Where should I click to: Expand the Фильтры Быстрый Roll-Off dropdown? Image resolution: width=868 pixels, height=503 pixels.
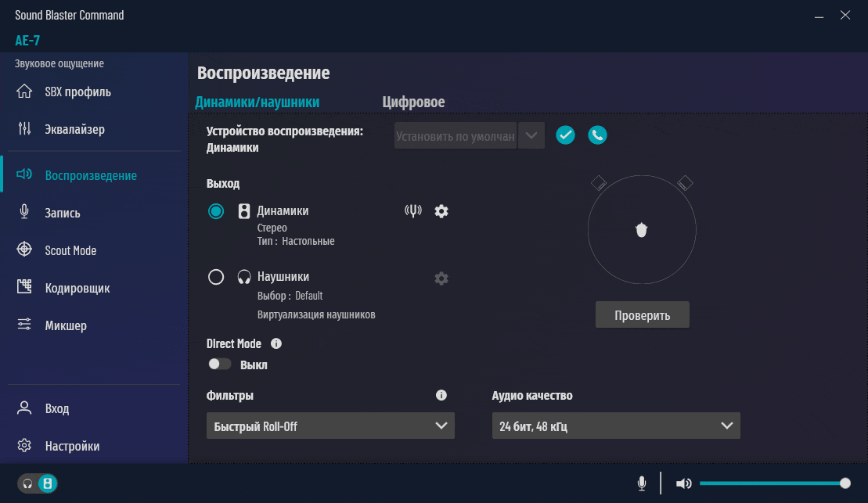tap(330, 426)
